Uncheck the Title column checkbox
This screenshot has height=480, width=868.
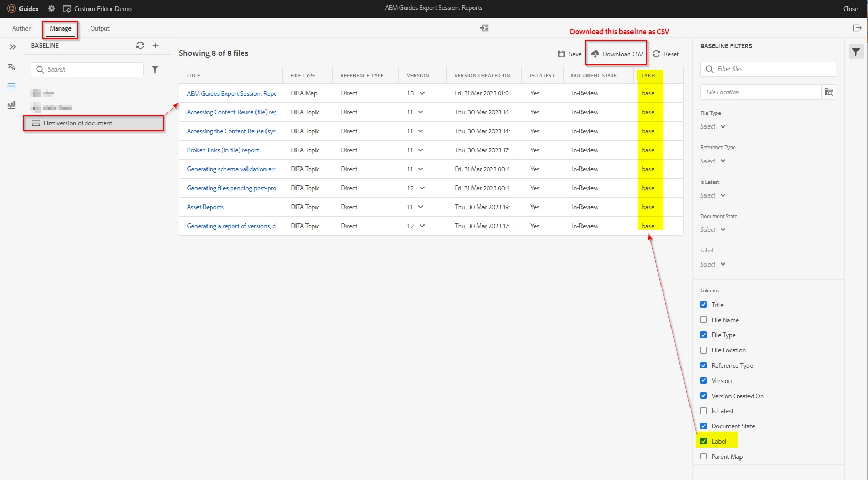[703, 305]
